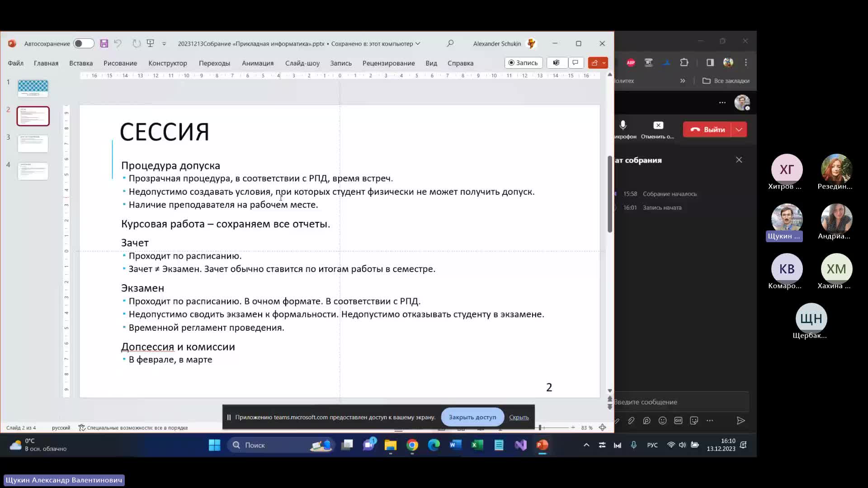The width and height of the screenshot is (868, 488).
Task: Open the Comments pane icon on ribbon
Action: point(576,63)
